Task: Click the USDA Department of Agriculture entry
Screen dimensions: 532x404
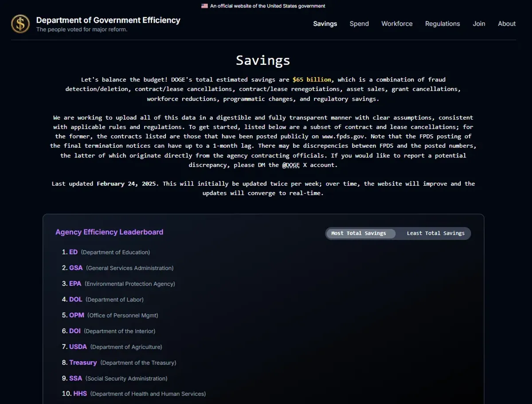Action: coord(78,347)
